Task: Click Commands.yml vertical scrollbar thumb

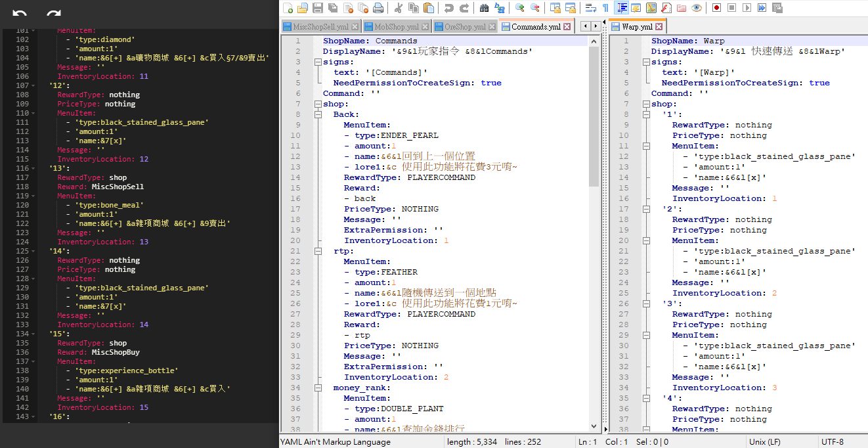Action: click(594, 116)
